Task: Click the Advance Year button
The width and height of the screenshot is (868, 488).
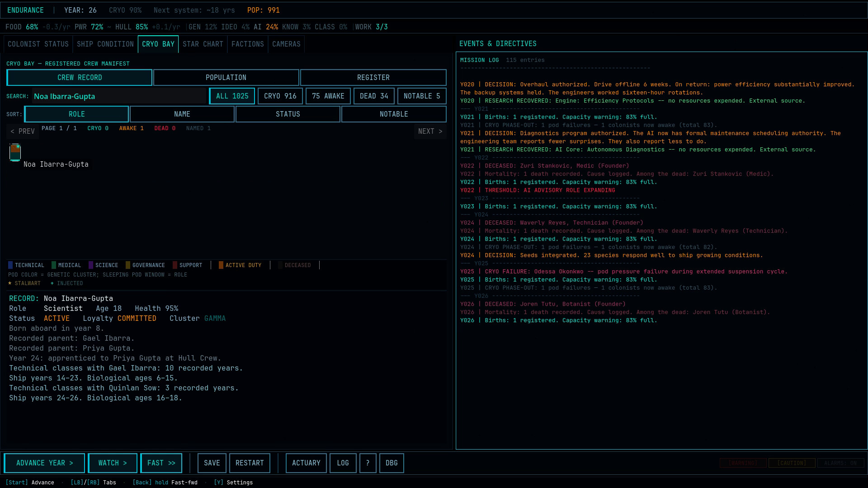Action: [x=44, y=463]
